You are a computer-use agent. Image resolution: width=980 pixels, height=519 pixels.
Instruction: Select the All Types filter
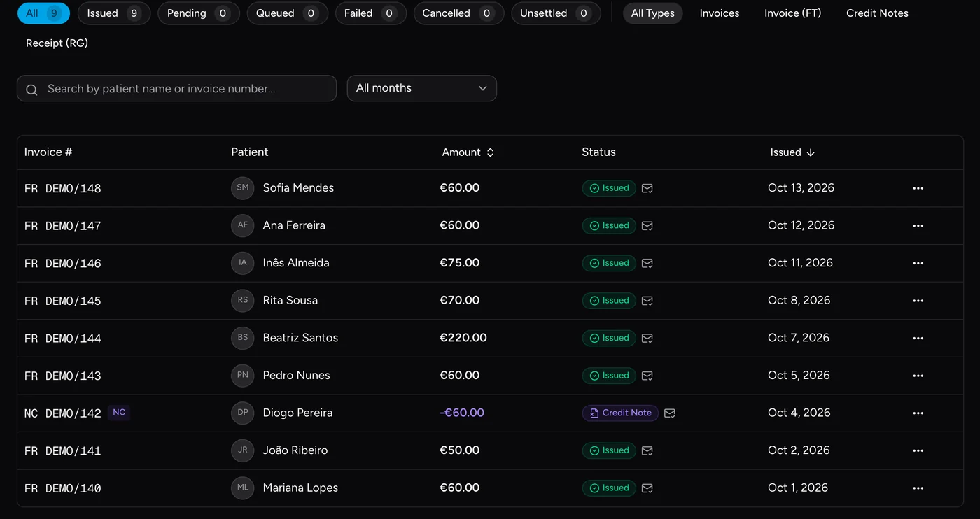pos(653,13)
